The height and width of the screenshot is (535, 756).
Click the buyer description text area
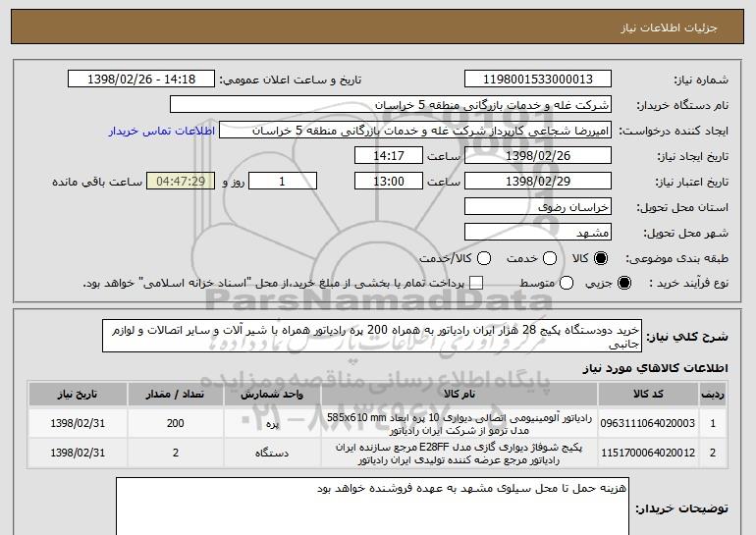tap(371, 506)
